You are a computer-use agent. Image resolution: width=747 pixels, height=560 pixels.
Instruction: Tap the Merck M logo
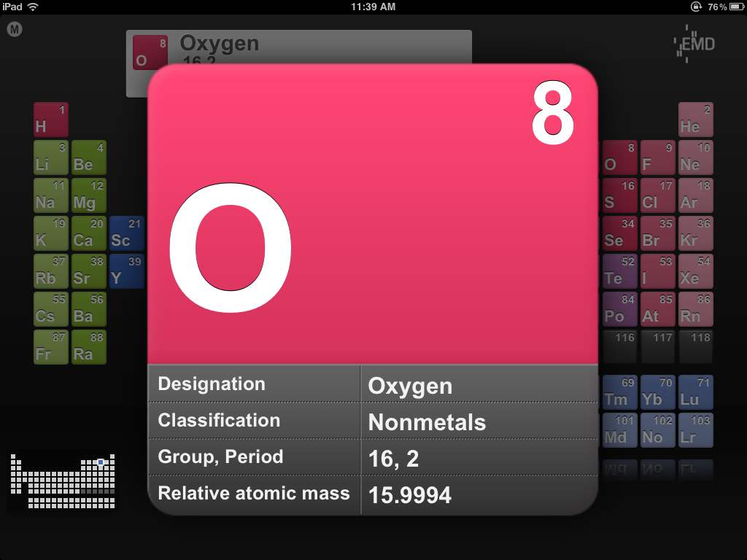pos(15,31)
